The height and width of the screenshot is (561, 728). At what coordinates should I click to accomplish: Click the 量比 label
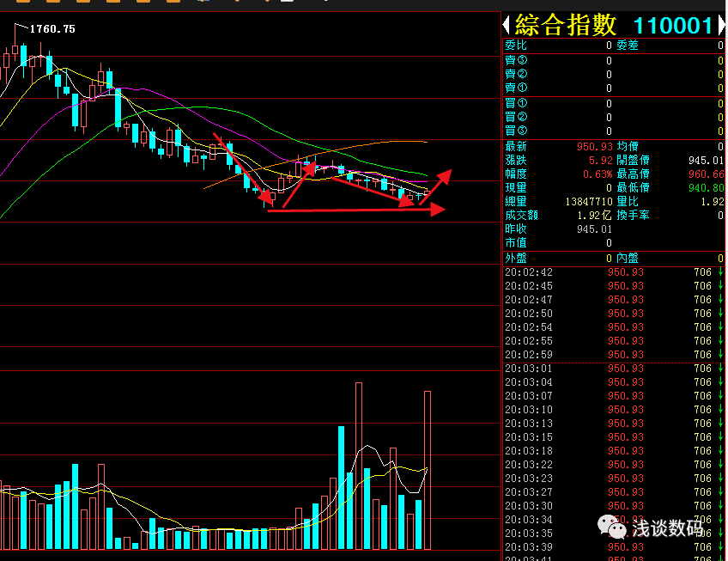pos(628,202)
